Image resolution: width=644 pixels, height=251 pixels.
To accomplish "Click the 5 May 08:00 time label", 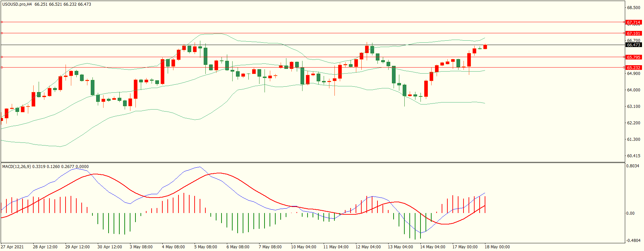I will coord(206,247).
